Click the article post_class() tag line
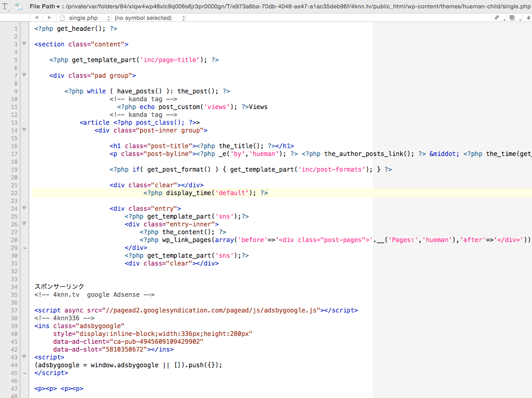The image size is (532, 398). 140,123
